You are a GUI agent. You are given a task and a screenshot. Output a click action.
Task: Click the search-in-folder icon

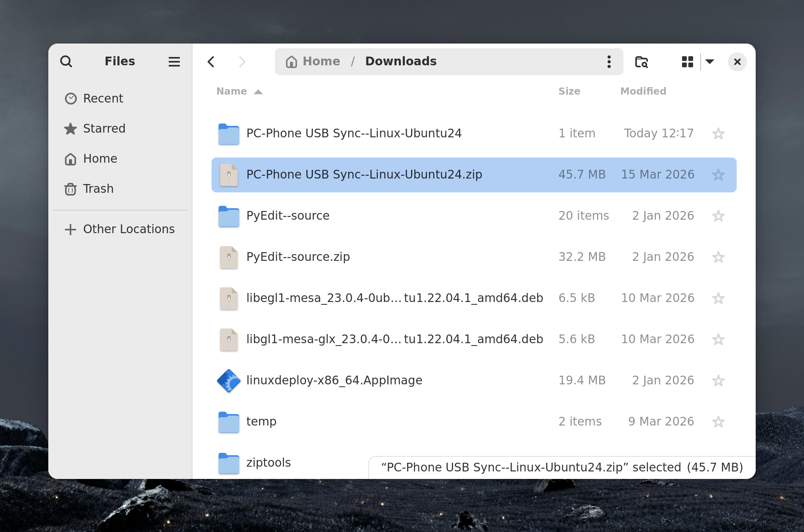[x=641, y=62]
